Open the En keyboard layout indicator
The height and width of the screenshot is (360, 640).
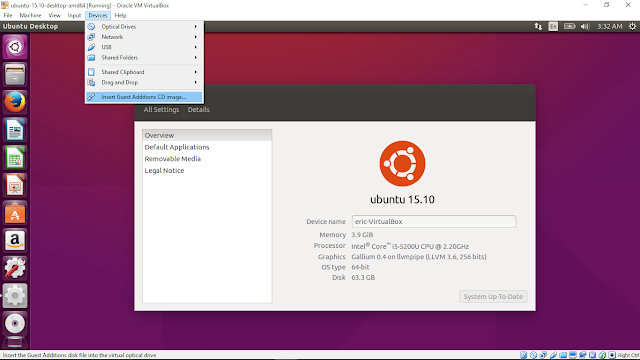tap(553, 27)
